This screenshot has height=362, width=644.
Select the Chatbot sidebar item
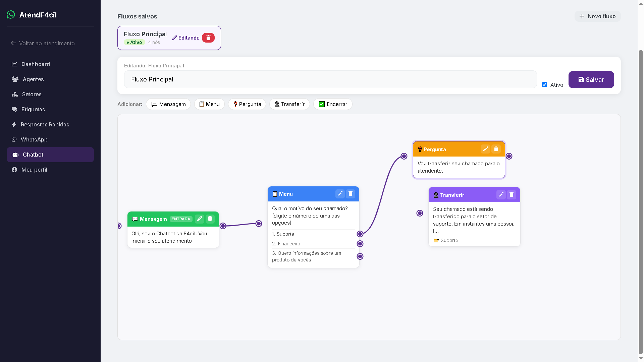pyautogui.click(x=50, y=155)
